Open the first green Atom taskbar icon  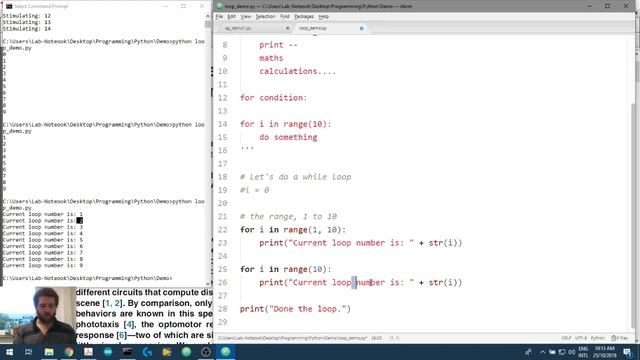coord(186,352)
